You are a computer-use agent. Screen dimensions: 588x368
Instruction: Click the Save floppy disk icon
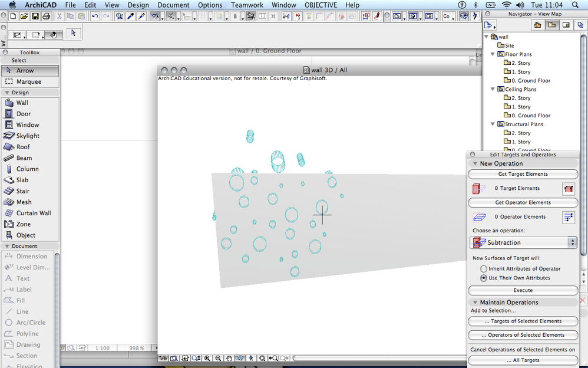click(x=35, y=16)
